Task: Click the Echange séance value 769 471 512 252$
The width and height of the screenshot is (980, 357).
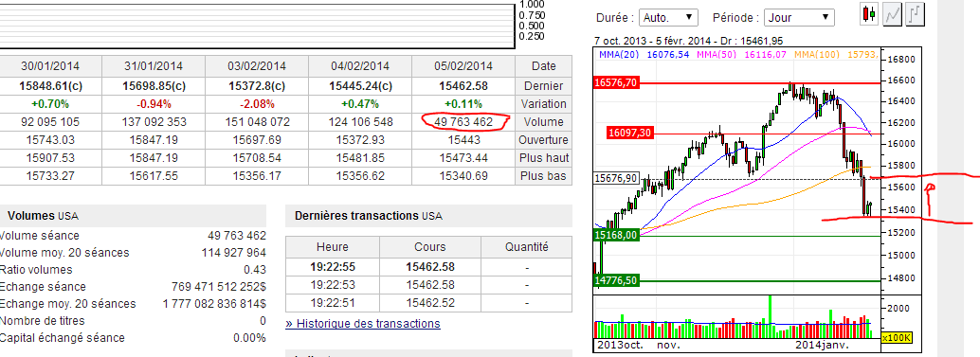Action: 218,287
